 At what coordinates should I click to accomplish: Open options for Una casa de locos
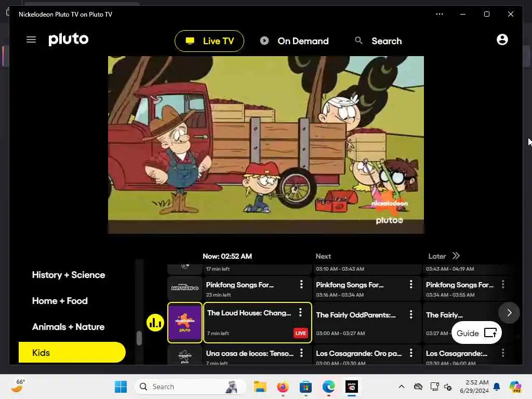(x=301, y=353)
